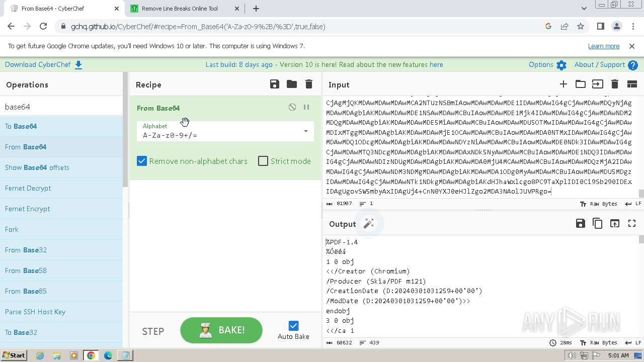This screenshot has width=644, height=362.
Task: Save the output to a file
Action: click(x=581, y=224)
